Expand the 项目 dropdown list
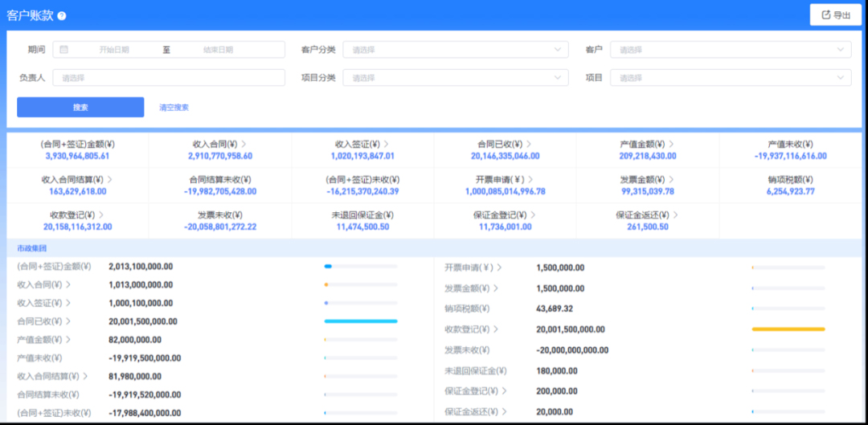The width and height of the screenshot is (868, 425). pyautogui.click(x=730, y=78)
